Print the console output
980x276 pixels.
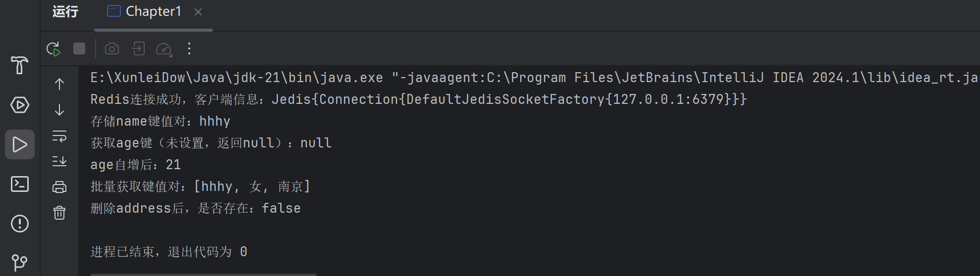(59, 187)
